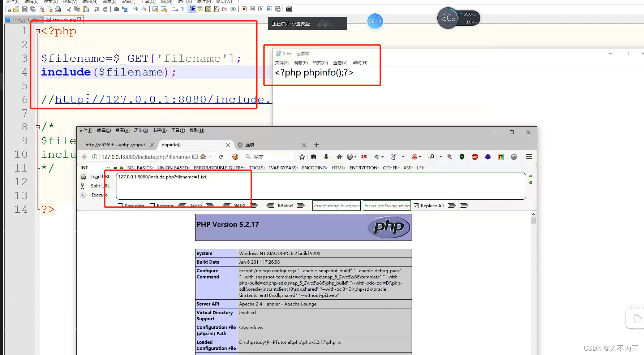
Task: Click the Insert string to replace field
Action: [x=336, y=205]
